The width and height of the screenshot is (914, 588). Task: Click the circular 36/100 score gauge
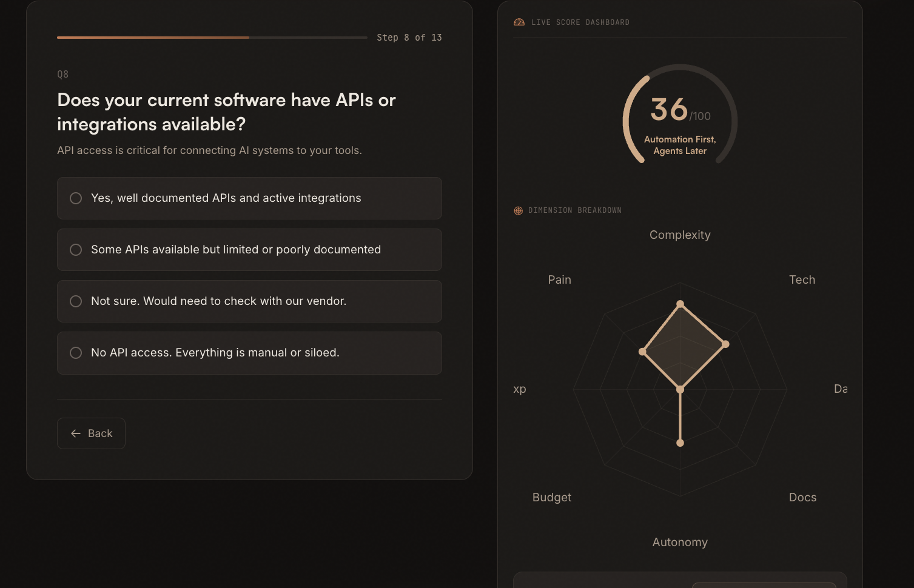(679, 117)
